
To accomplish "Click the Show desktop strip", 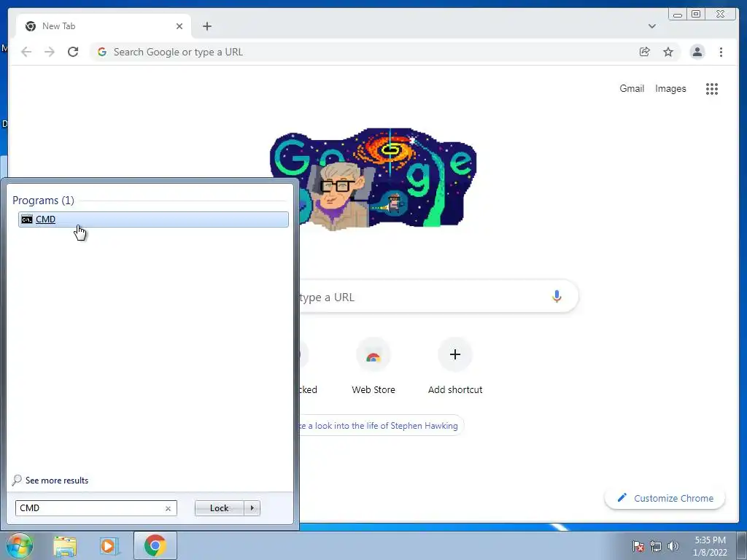I will click(x=742, y=545).
